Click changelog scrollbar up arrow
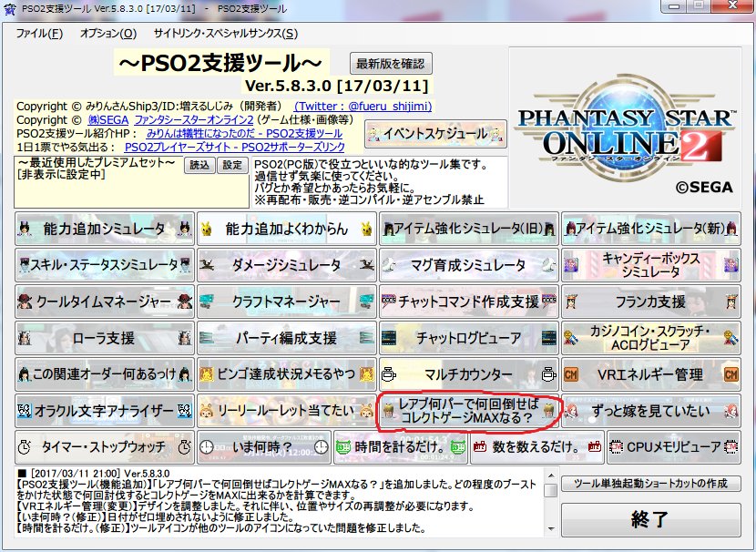 551,475
